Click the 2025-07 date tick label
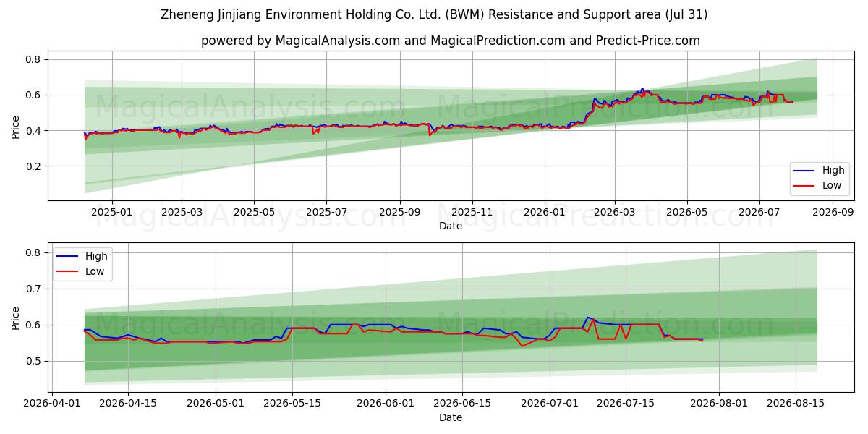The width and height of the screenshot is (868, 434). click(x=326, y=213)
